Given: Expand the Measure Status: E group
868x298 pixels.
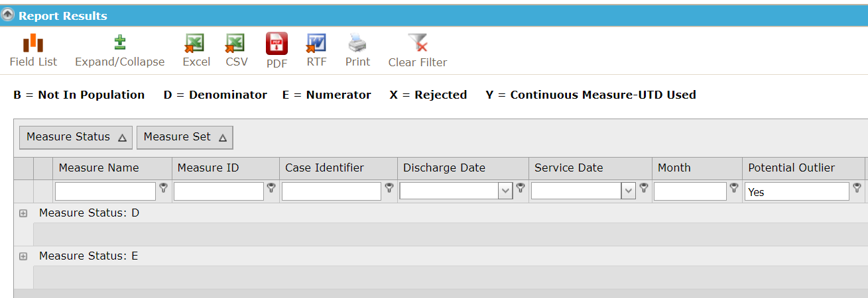Looking at the screenshot, I should tap(23, 256).
